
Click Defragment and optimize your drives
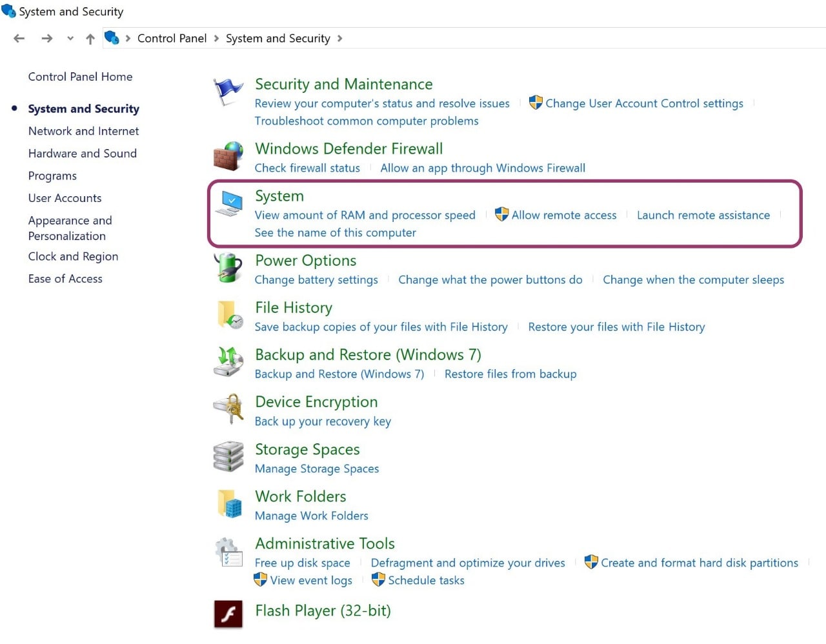pos(468,563)
